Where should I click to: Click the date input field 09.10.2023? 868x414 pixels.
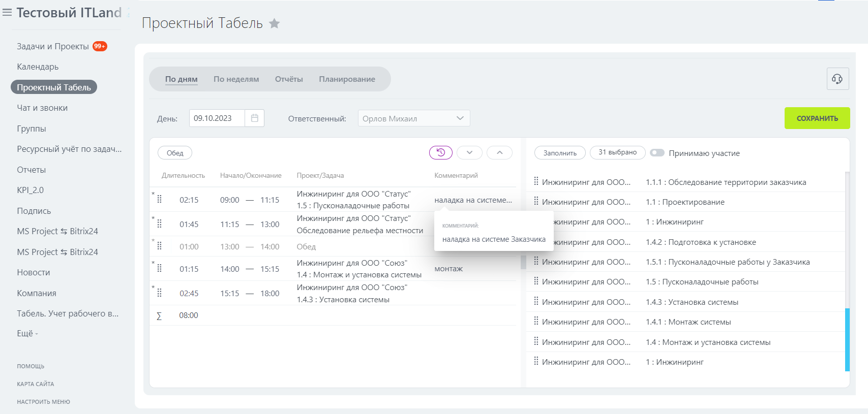(217, 118)
